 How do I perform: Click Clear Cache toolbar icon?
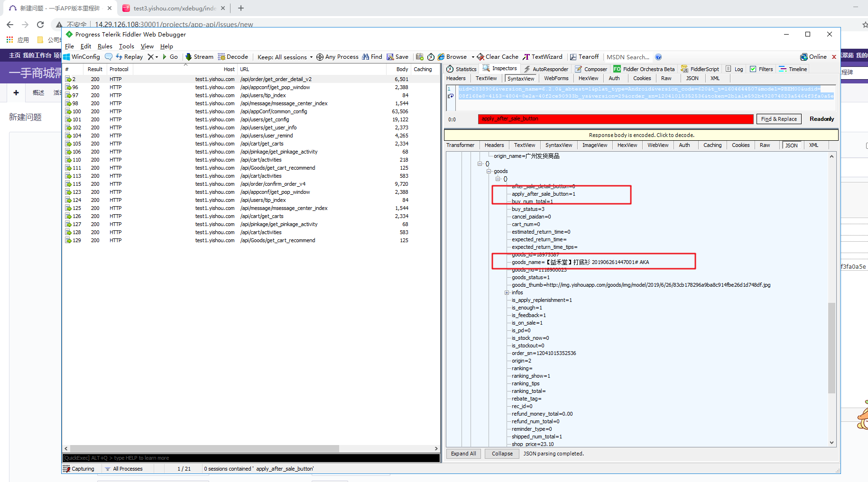(480, 57)
